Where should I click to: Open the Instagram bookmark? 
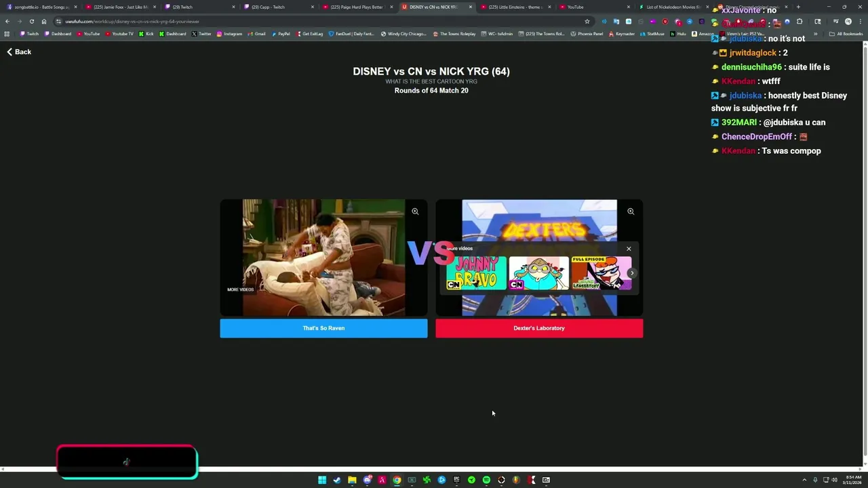[x=229, y=34]
